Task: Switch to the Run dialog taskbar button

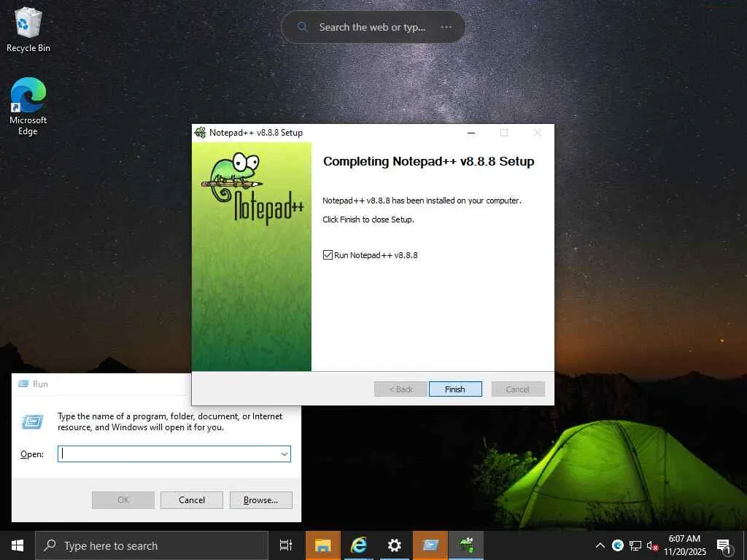Action: [x=430, y=545]
